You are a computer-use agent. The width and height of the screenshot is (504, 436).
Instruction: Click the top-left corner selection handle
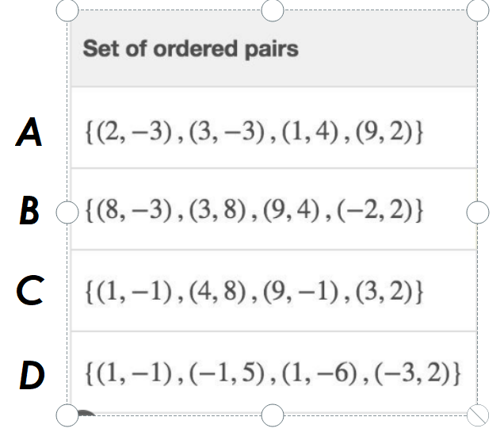(68, 10)
